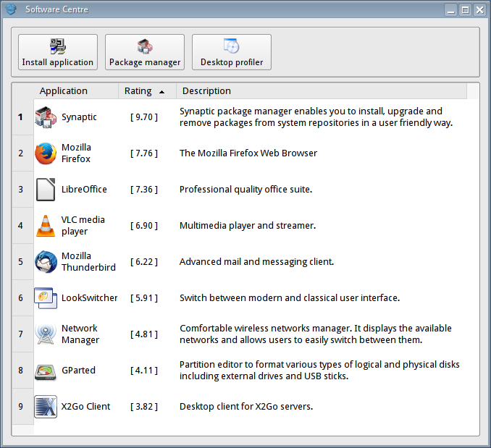Click the Mozilla Firefox icon

tap(46, 153)
